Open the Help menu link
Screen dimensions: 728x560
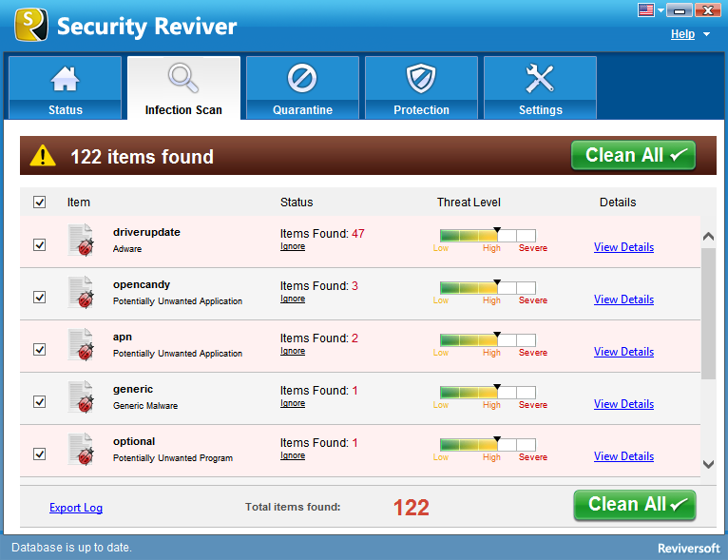point(682,34)
